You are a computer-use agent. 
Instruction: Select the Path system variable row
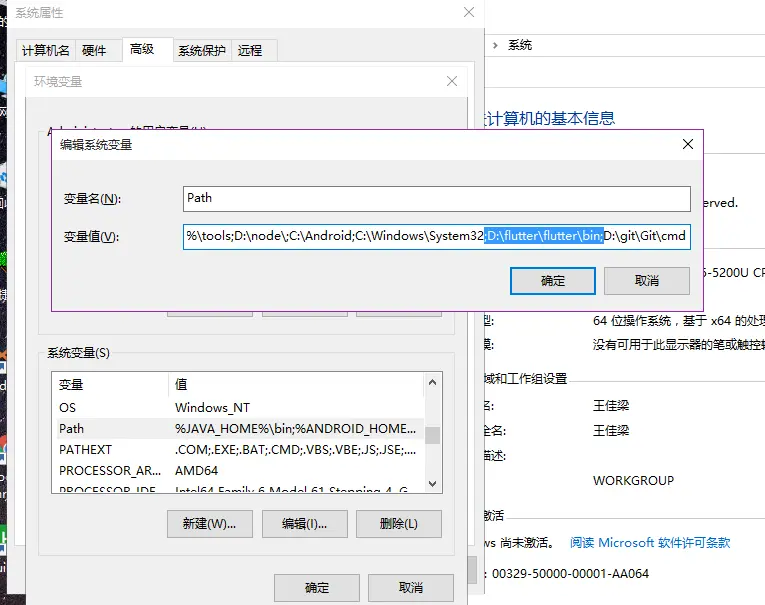coord(240,428)
